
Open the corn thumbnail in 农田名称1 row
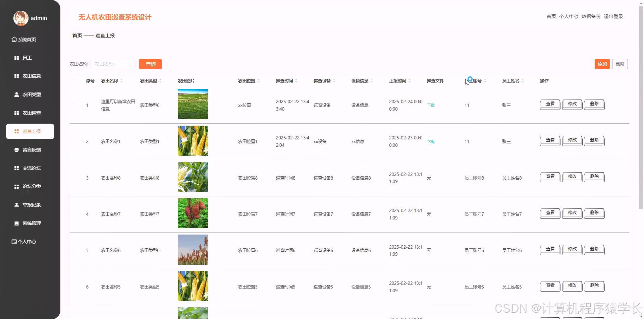(x=193, y=141)
